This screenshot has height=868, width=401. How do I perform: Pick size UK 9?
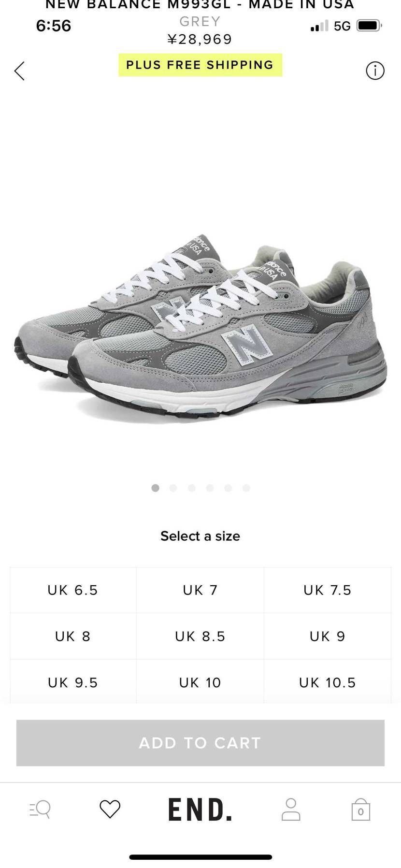tap(328, 637)
